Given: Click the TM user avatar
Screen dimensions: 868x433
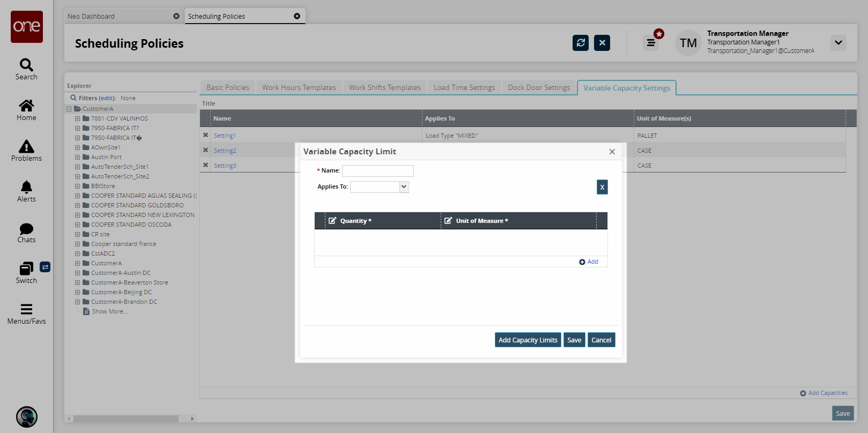Looking at the screenshot, I should coord(688,43).
